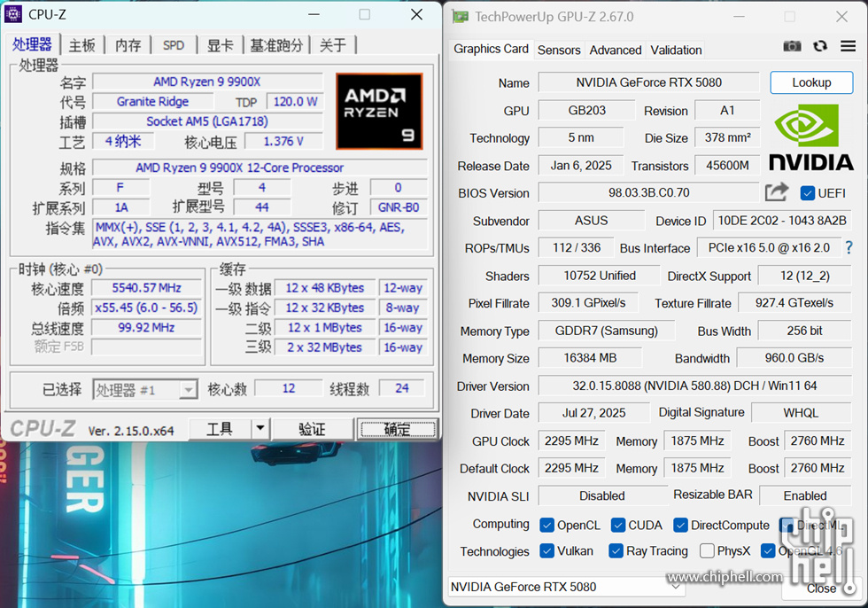Image resolution: width=868 pixels, height=608 pixels.
Task: Toggle the Ray Tracing checkbox
Action: point(616,551)
